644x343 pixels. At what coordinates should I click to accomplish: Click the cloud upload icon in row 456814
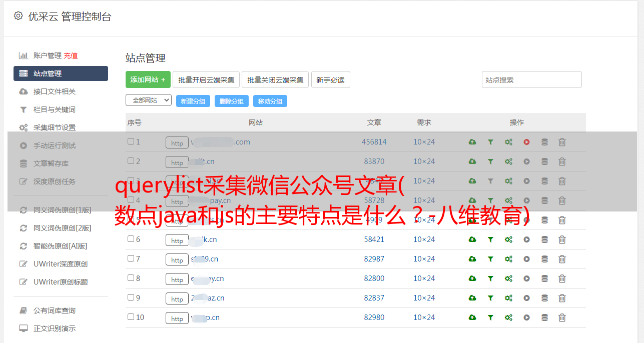tap(472, 142)
